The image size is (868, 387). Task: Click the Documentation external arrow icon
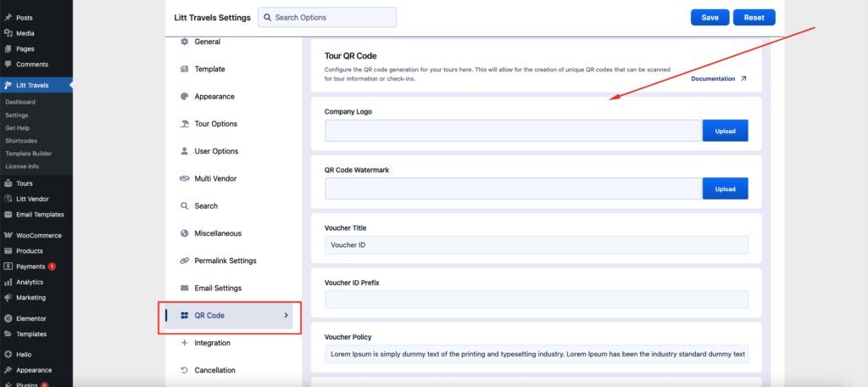coord(743,79)
